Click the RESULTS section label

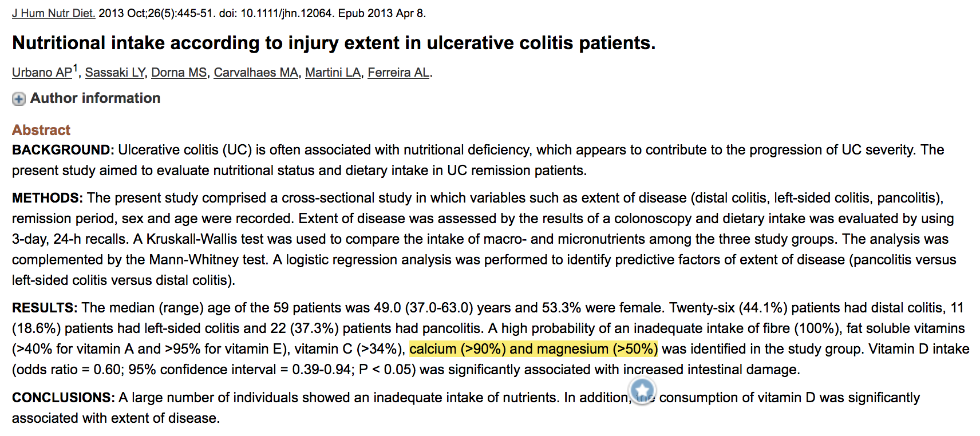[45, 308]
